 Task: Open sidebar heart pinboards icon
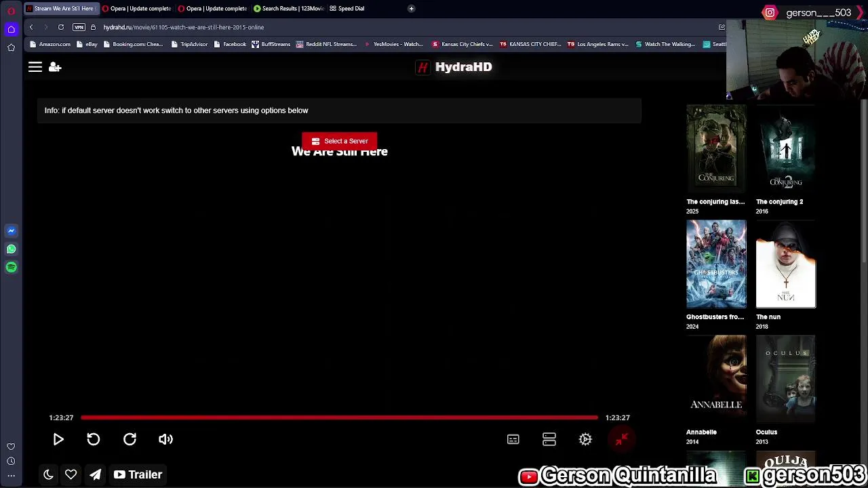[11, 447]
